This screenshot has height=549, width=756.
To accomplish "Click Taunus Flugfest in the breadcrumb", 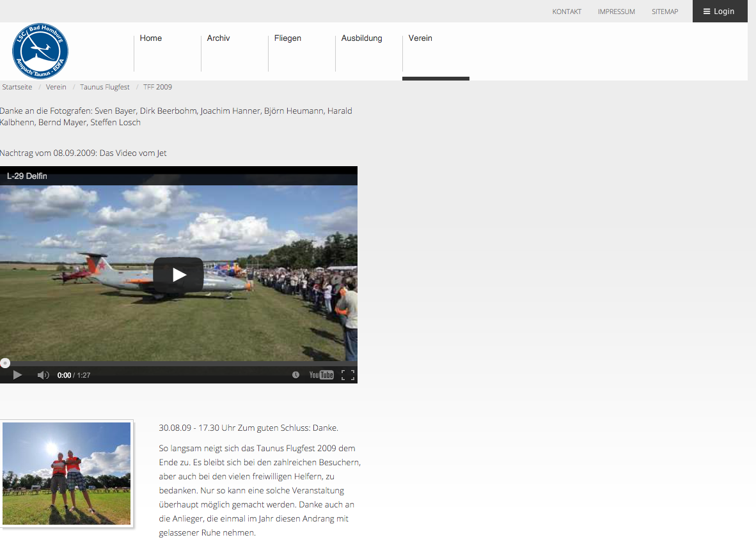I will pos(105,87).
